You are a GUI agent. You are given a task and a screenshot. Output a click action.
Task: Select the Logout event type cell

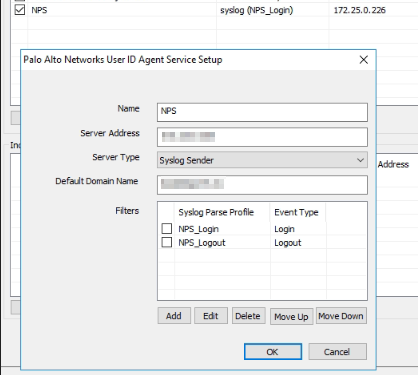(288, 243)
